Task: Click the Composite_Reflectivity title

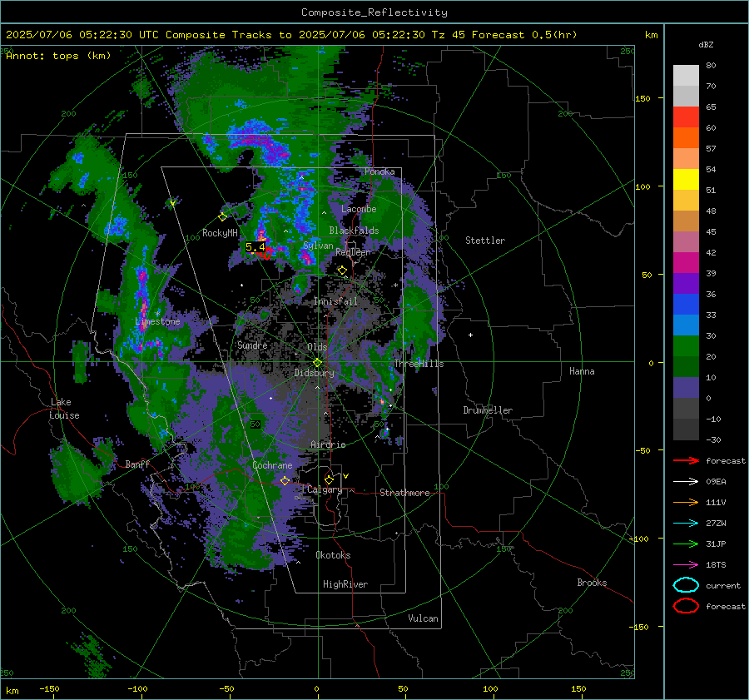Action: [374, 12]
